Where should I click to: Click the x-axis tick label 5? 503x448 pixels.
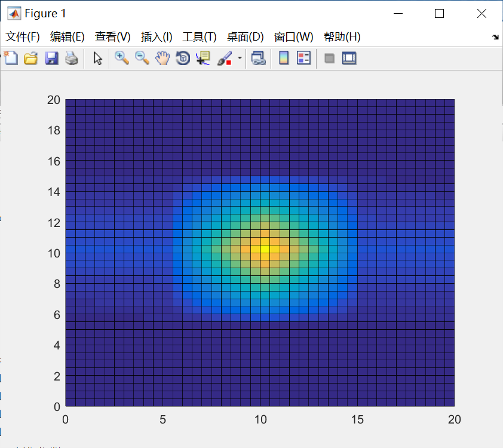(162, 419)
